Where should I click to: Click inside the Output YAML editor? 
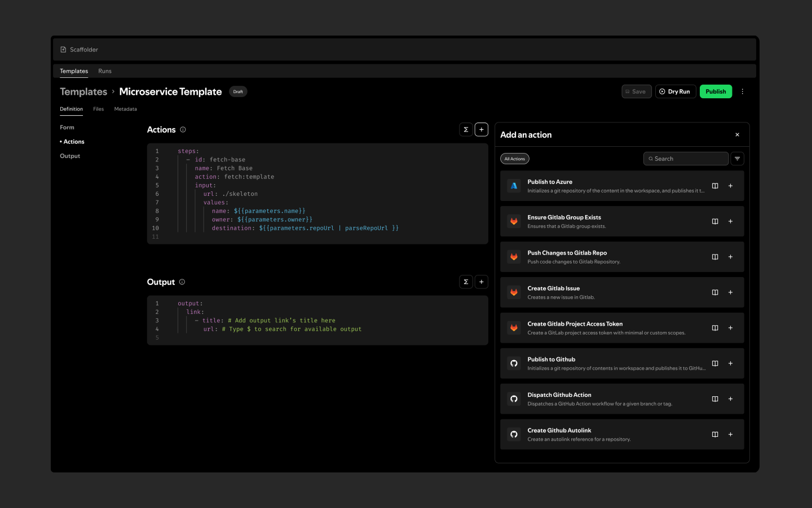tap(317, 320)
